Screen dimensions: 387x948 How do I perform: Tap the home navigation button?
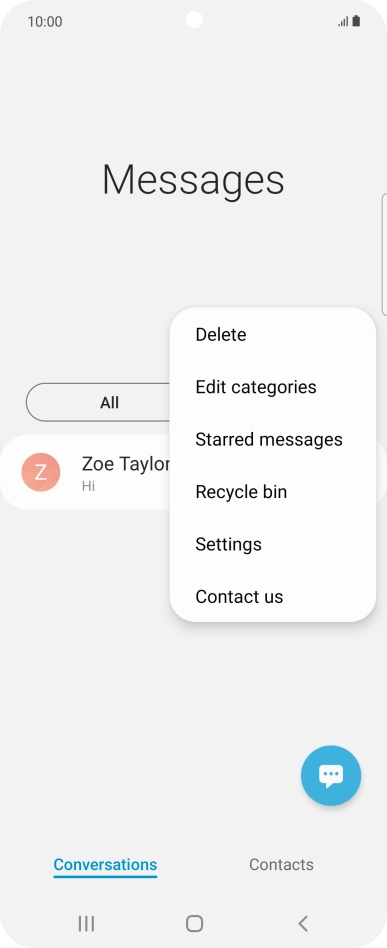pyautogui.click(x=194, y=923)
